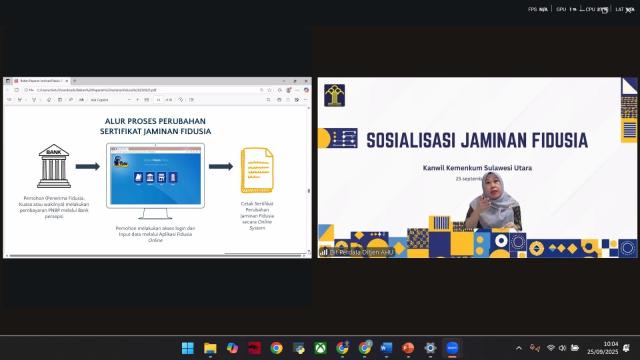Select the active Zoom icon in the taskbar
Viewport: 640px width, 360px height.
[452, 348]
